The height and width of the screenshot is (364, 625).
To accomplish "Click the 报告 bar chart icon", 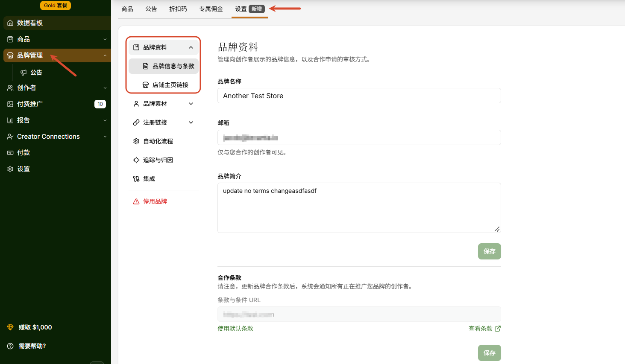I will [10, 120].
